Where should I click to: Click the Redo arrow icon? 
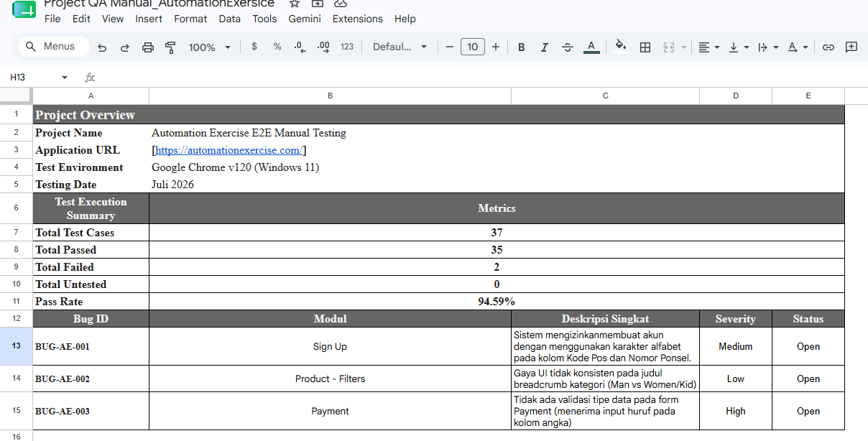click(x=125, y=47)
